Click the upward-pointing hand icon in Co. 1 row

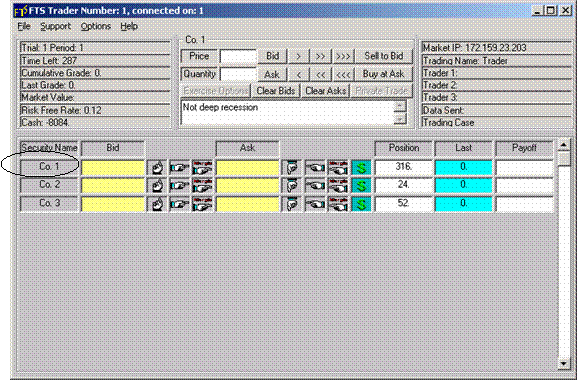(x=157, y=168)
